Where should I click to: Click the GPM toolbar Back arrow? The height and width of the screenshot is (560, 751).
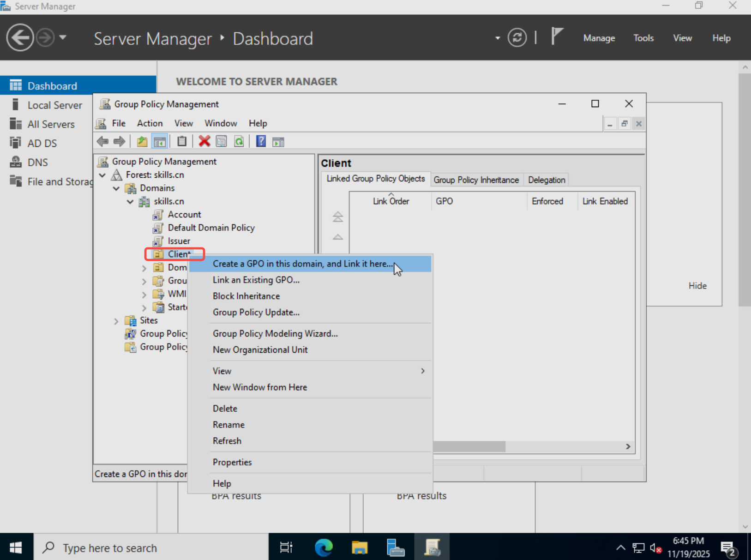point(102,141)
